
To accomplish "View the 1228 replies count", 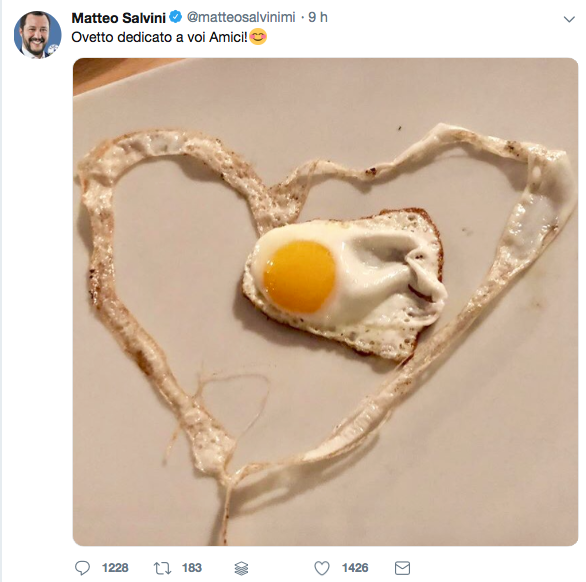I will (x=115, y=568).
